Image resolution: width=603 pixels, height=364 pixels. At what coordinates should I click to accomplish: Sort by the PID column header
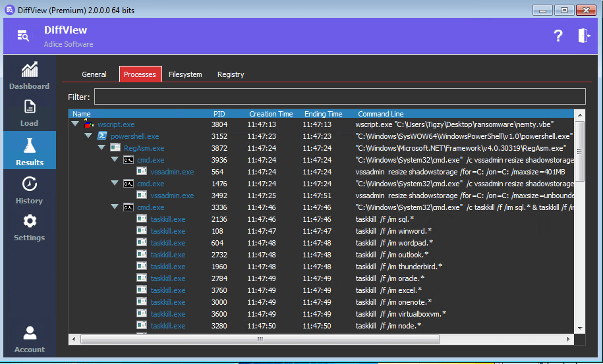[219, 114]
